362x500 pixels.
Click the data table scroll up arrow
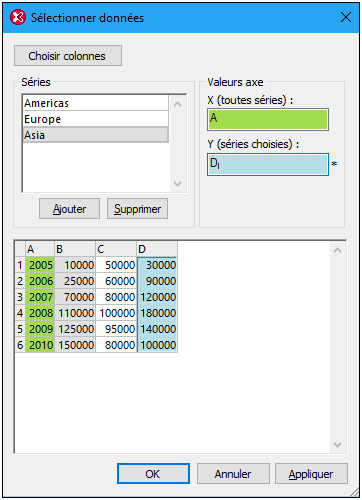pos(337,250)
